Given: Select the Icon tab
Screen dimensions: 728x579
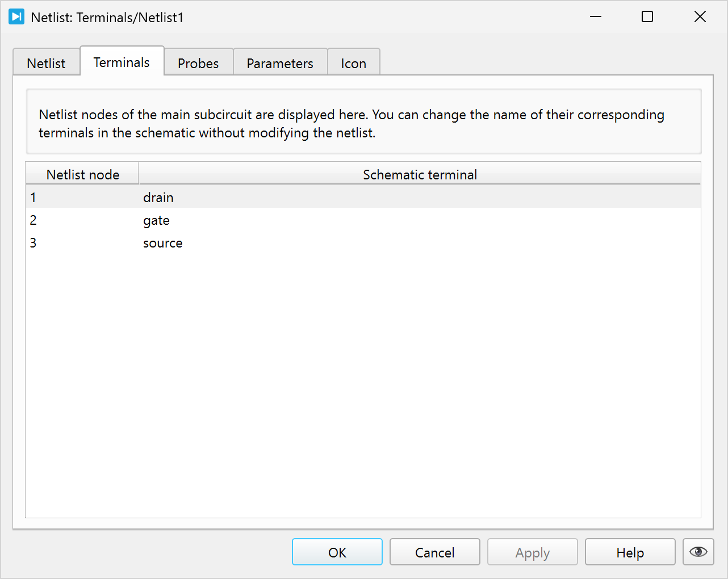Looking at the screenshot, I should tap(353, 63).
